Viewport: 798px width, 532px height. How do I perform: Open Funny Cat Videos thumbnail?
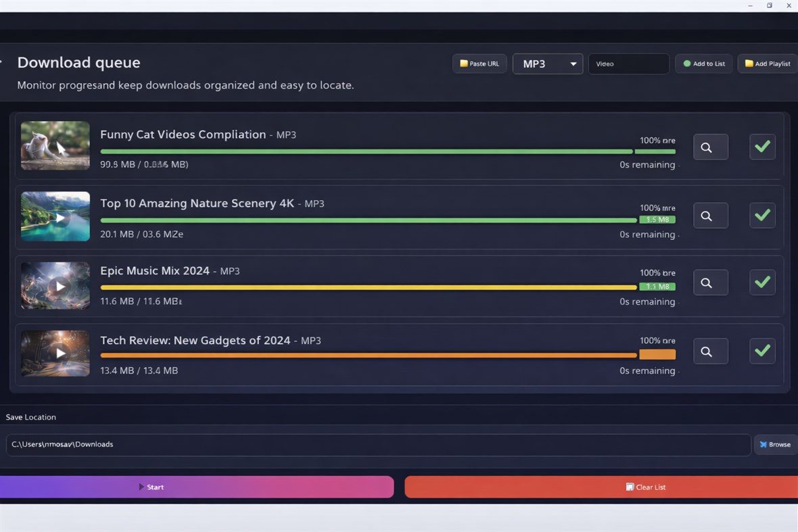(55, 145)
